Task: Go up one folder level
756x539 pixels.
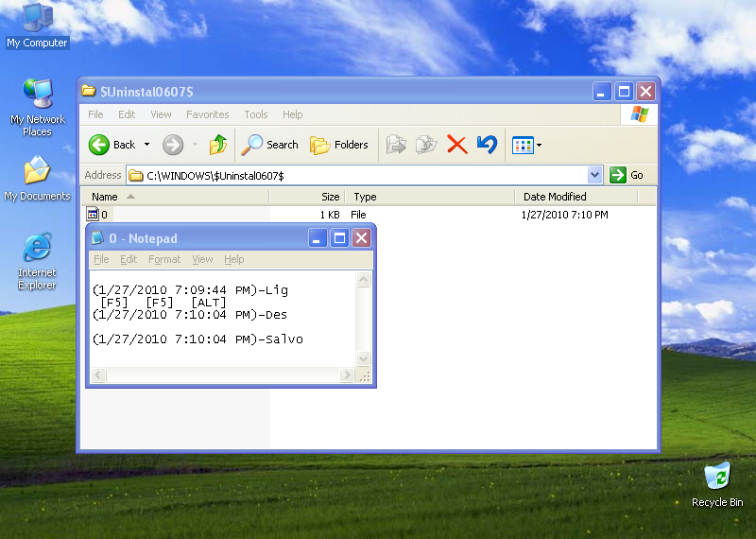Action: (218, 145)
